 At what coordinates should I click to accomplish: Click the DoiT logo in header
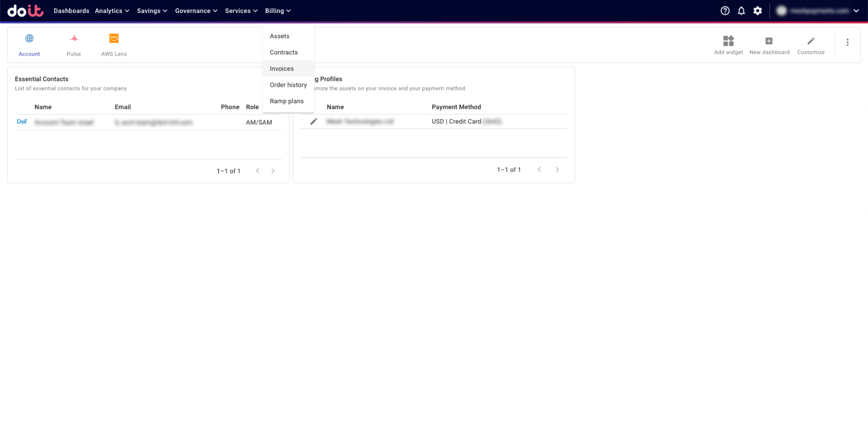(x=25, y=11)
